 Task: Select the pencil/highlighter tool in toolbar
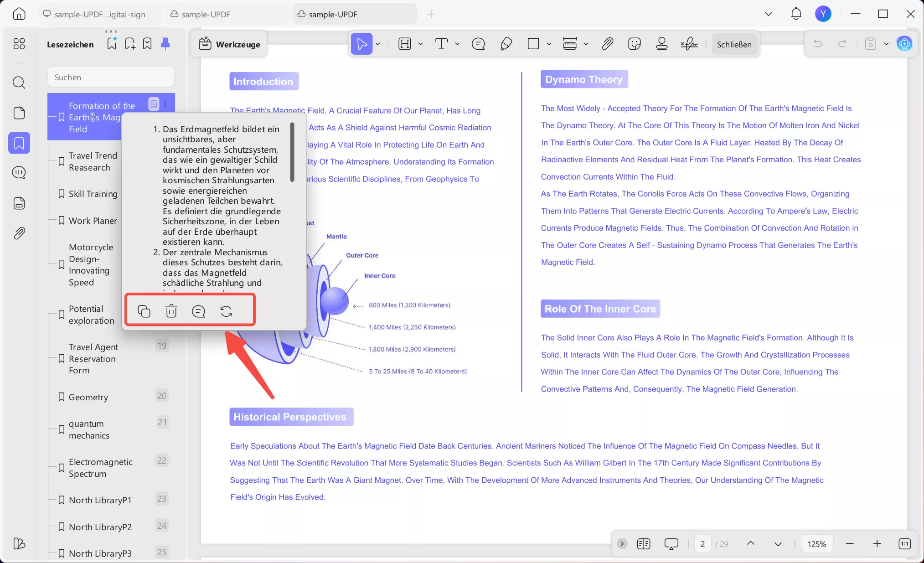point(506,44)
